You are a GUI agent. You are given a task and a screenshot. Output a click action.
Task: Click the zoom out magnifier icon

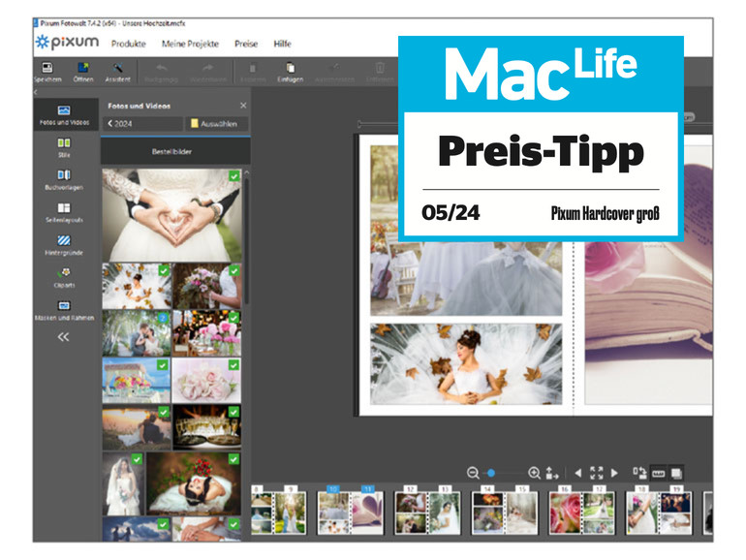(x=473, y=473)
